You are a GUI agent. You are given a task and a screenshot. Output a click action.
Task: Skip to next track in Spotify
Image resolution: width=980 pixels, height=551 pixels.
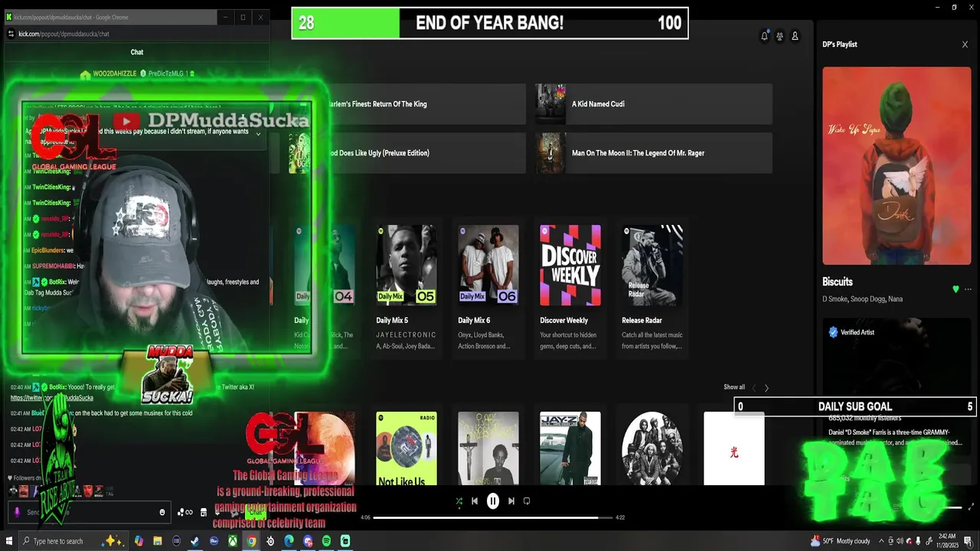pyautogui.click(x=511, y=501)
